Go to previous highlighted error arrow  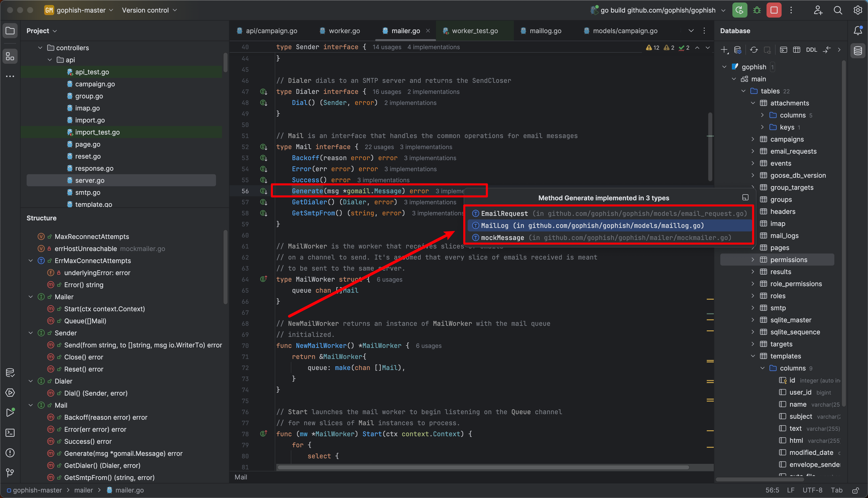point(697,47)
